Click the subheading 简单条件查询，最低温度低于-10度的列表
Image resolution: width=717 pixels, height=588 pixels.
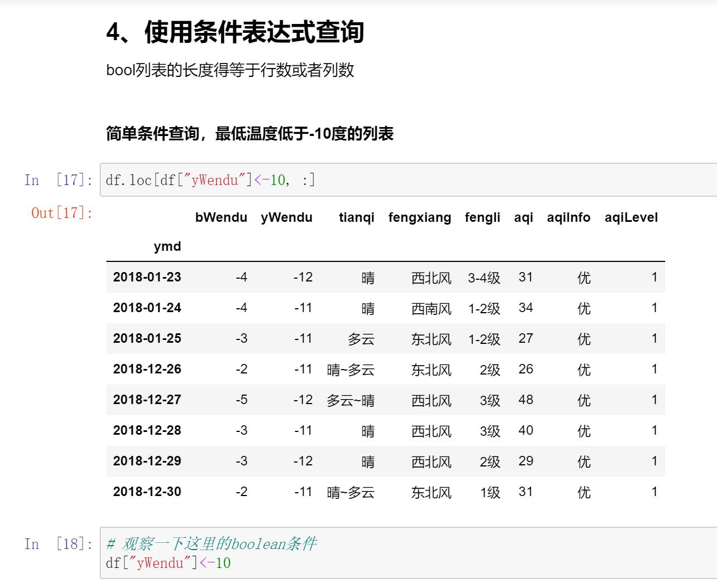click(250, 134)
